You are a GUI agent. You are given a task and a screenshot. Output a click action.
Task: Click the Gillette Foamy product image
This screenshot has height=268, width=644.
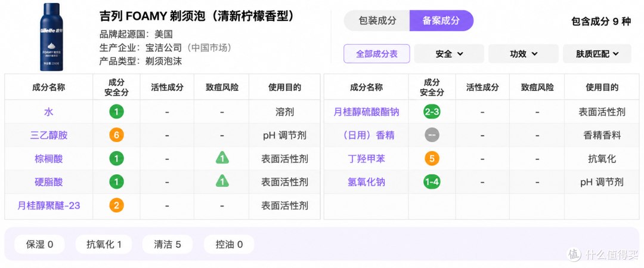point(52,37)
